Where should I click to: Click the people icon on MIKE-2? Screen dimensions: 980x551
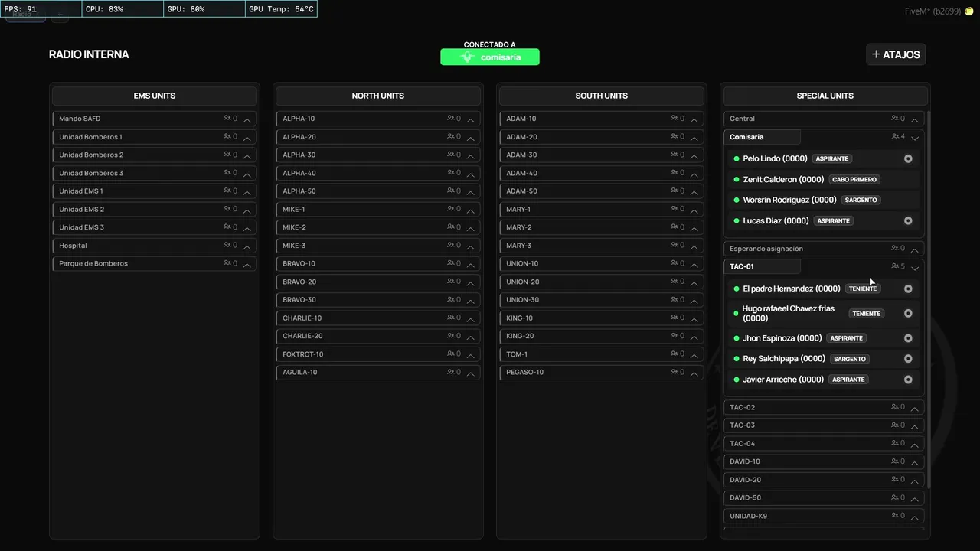click(x=451, y=227)
